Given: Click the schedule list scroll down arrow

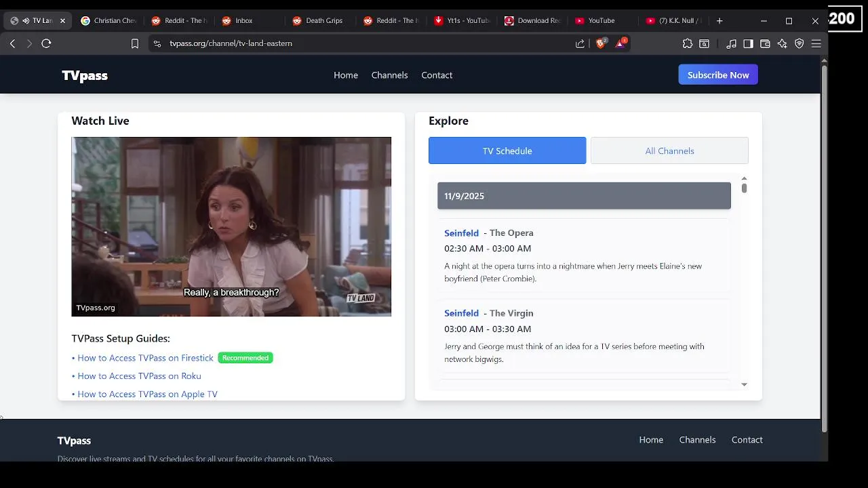Looking at the screenshot, I should click(x=744, y=384).
